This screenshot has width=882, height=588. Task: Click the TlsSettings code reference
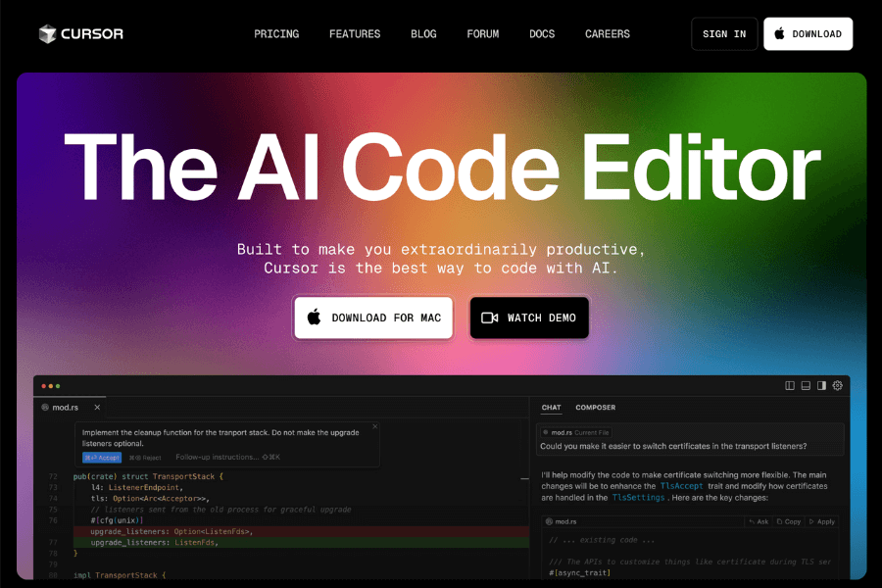click(x=638, y=498)
